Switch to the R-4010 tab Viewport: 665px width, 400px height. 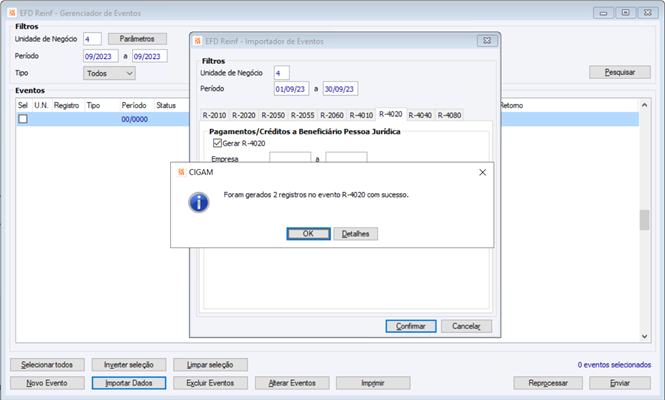361,115
